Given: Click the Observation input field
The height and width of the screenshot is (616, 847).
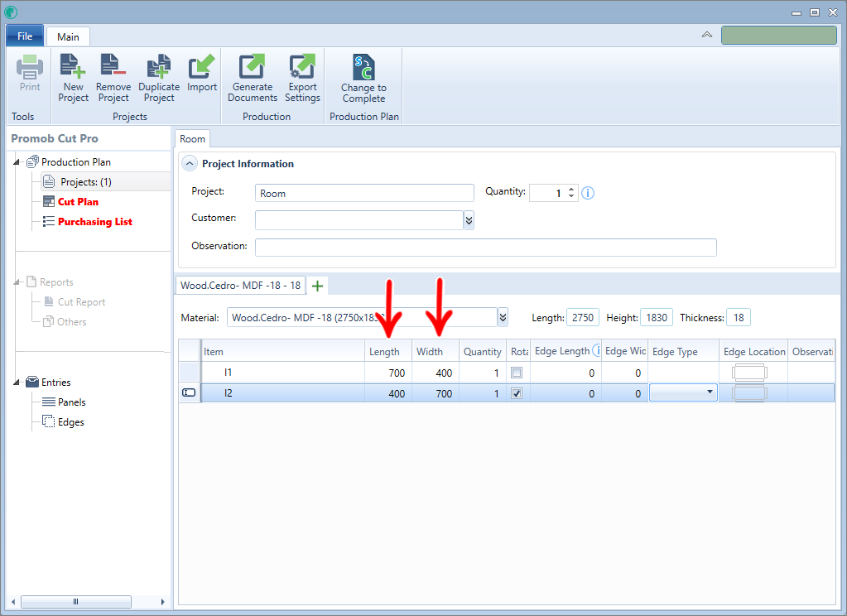Looking at the screenshot, I should pyautogui.click(x=486, y=248).
